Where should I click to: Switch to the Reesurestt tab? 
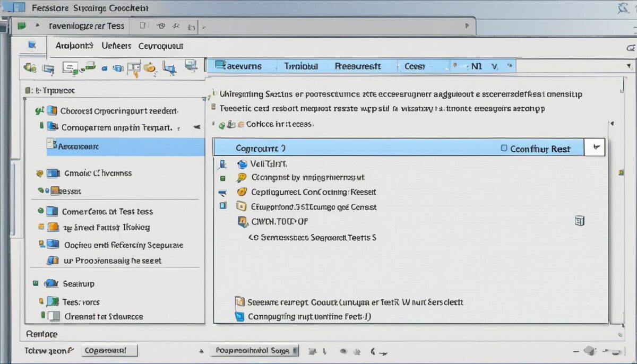357,66
